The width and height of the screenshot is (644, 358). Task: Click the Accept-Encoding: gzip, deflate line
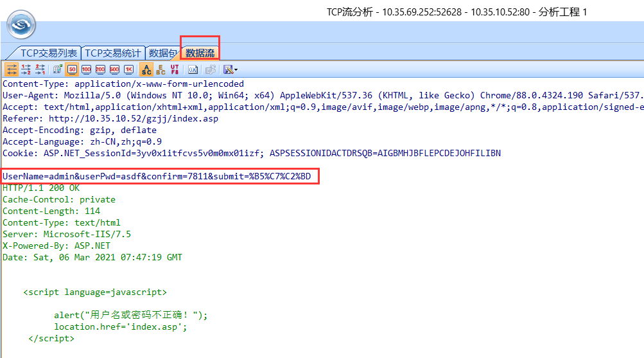click(80, 130)
